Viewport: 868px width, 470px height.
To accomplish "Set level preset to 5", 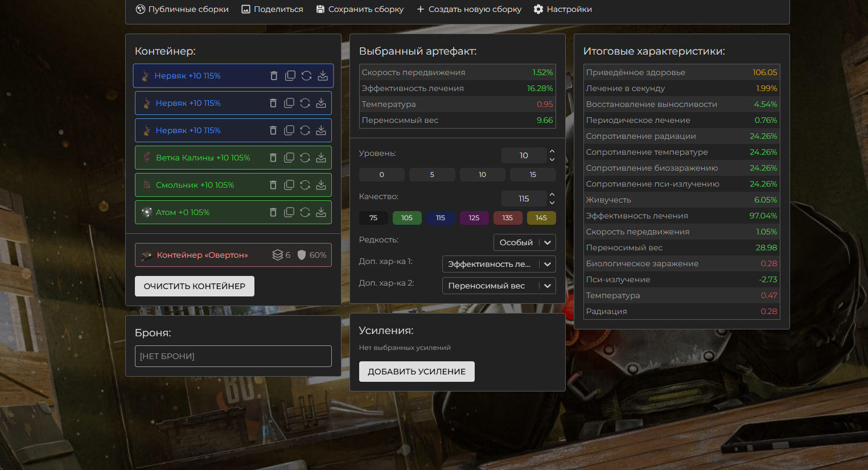I will click(x=432, y=175).
